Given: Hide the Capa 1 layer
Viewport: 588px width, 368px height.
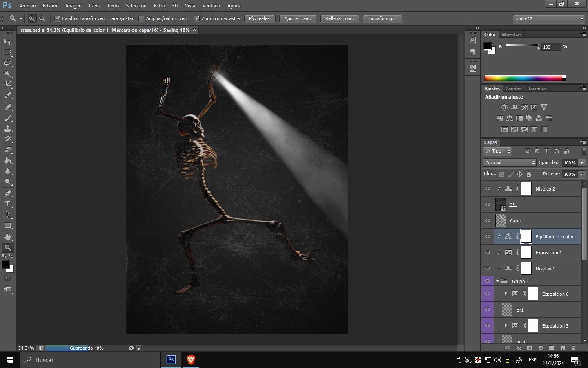Looking at the screenshot, I should click(x=488, y=221).
